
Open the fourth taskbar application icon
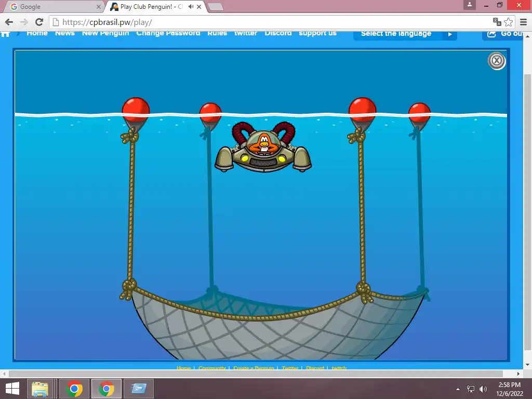tap(138, 389)
